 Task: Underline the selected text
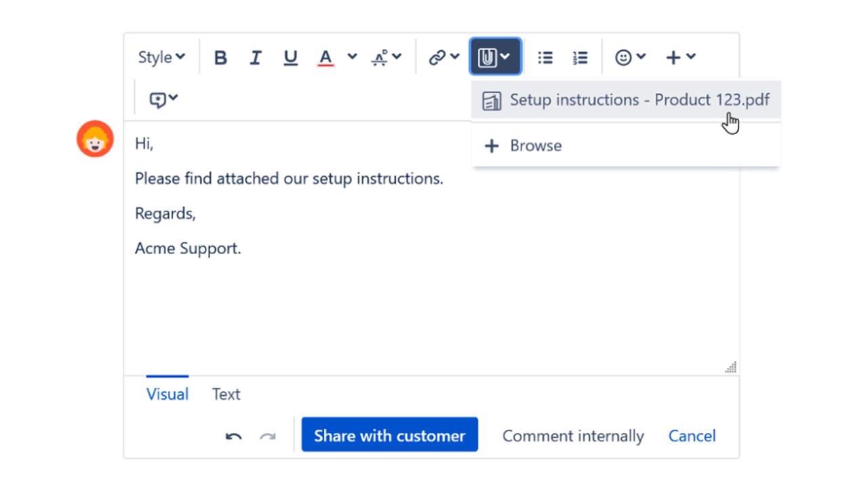(290, 57)
